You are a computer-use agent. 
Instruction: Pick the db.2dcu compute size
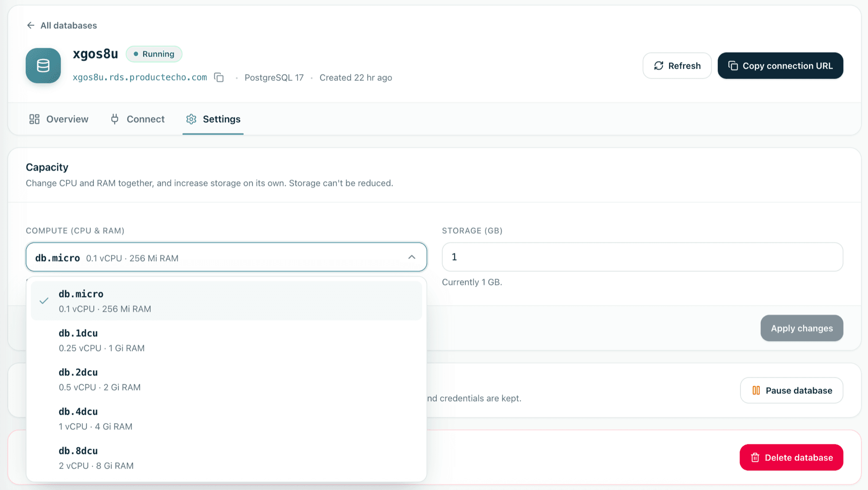226,379
